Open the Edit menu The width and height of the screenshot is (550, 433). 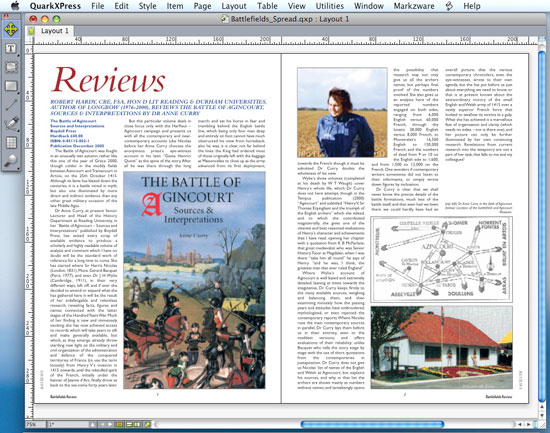click(x=121, y=6)
